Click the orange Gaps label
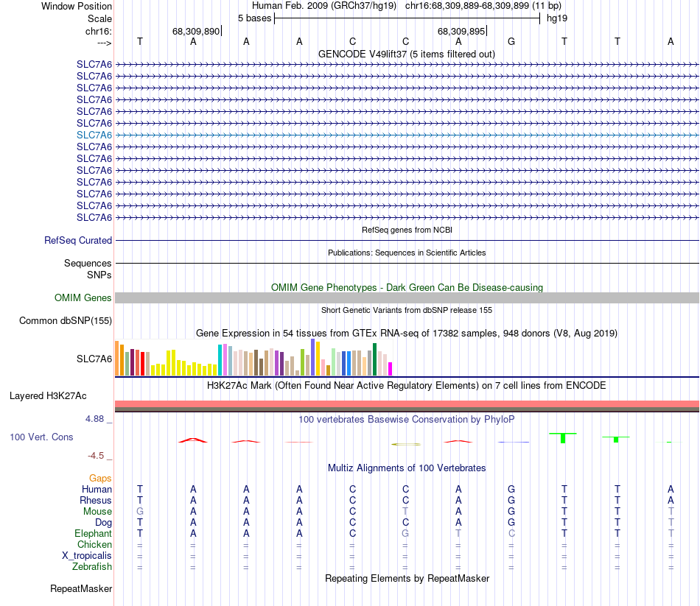Viewport: 700px width, 606px height. (100, 479)
